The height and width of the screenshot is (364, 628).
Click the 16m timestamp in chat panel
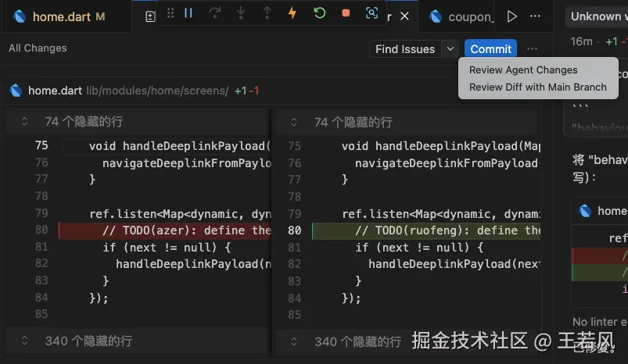581,41
